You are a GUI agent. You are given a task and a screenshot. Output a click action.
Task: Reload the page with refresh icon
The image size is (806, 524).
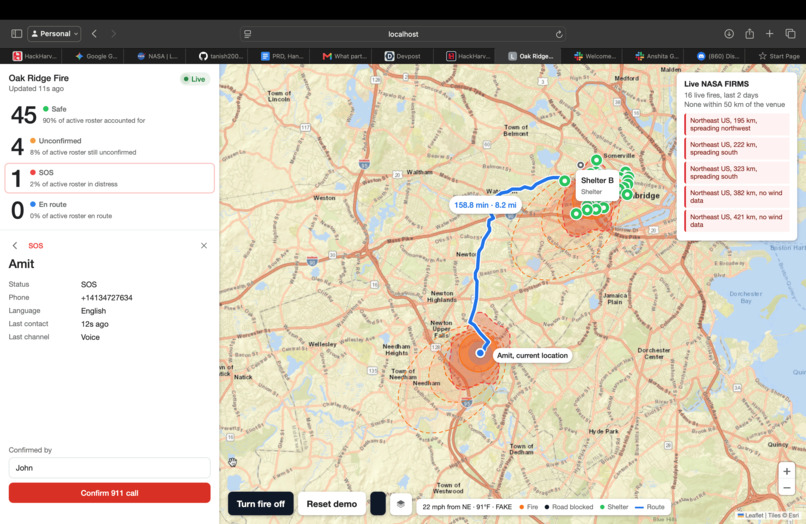coord(559,34)
